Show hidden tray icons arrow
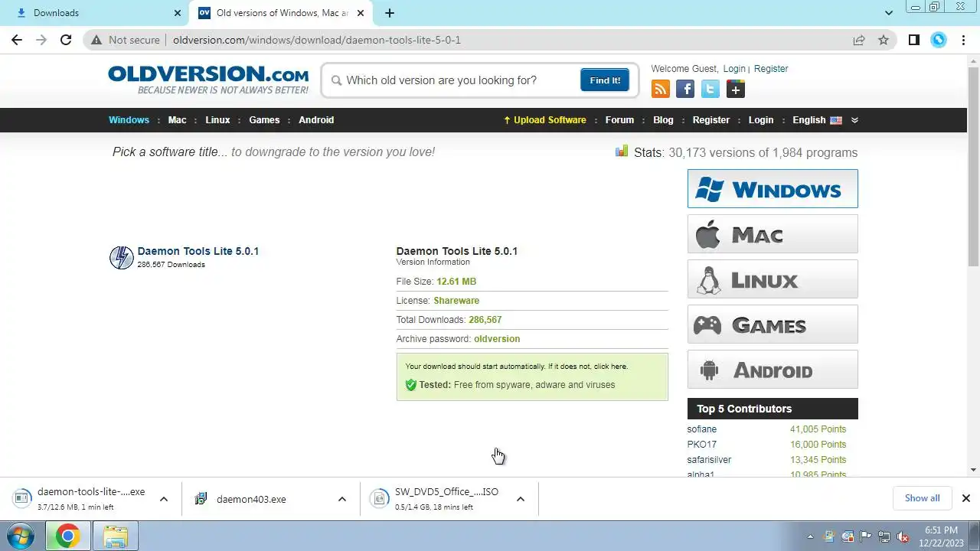Image resolution: width=980 pixels, height=551 pixels. tap(810, 536)
